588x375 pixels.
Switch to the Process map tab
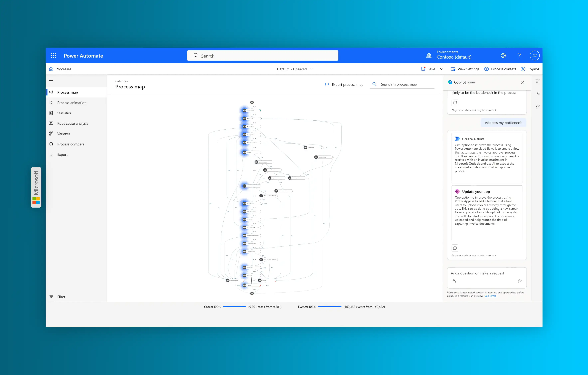[67, 92]
